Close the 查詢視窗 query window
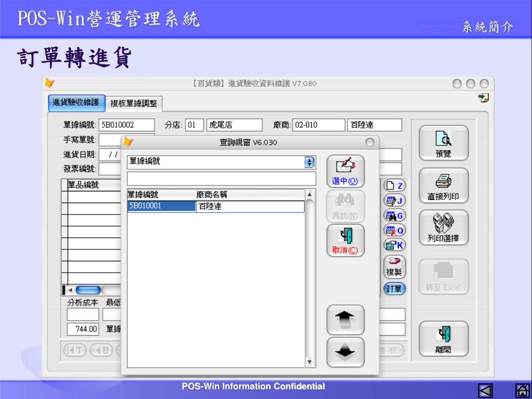 point(370,142)
